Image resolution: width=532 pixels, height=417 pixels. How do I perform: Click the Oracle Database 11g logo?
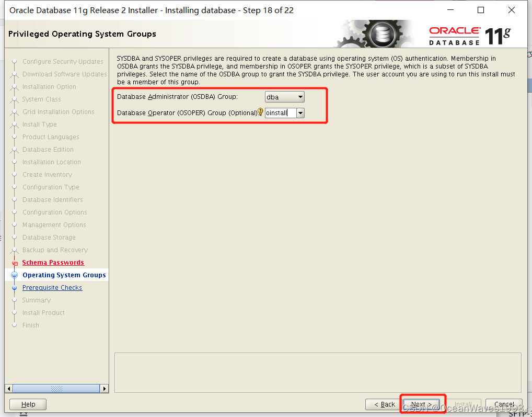[x=470, y=35]
